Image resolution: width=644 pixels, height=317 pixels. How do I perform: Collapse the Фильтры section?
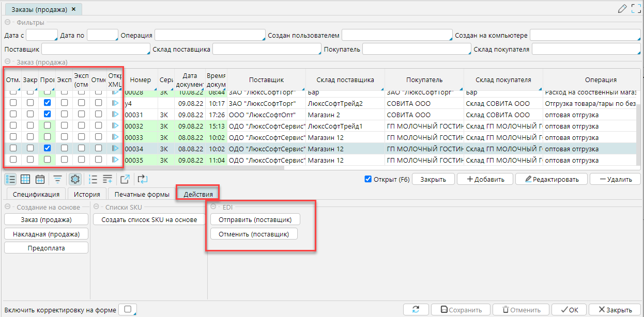point(8,22)
